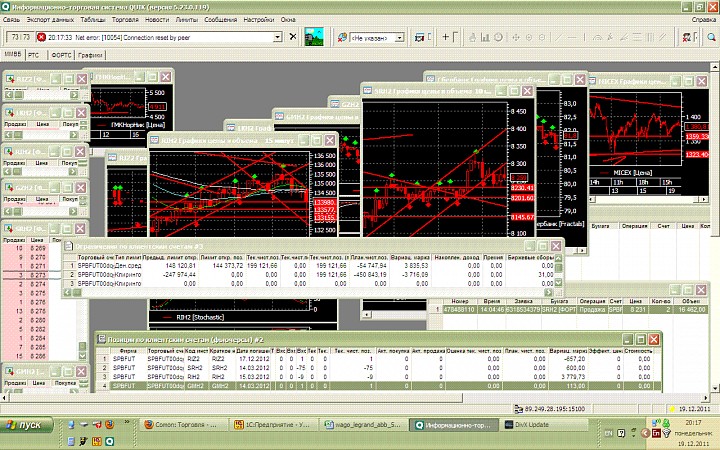This screenshot has width=720, height=450.
Task: Switch to the Comon: Торговля taskbar window
Action: [x=183, y=425]
